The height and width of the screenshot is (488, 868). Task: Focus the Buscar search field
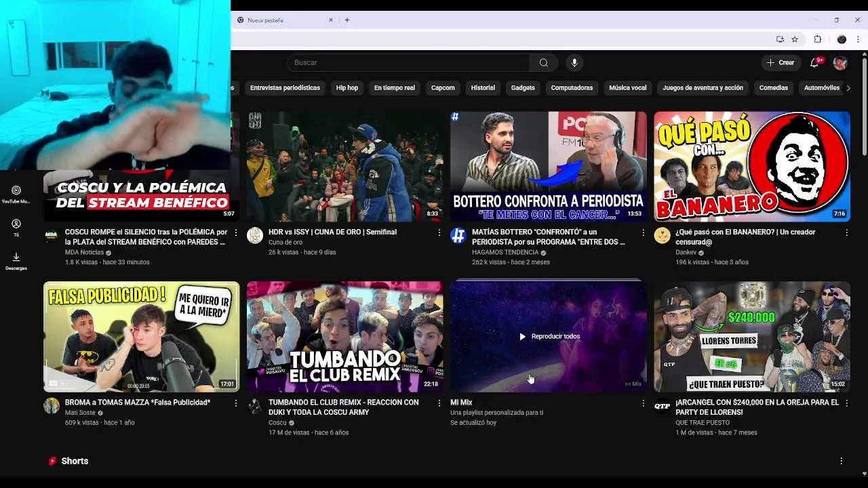(x=409, y=62)
